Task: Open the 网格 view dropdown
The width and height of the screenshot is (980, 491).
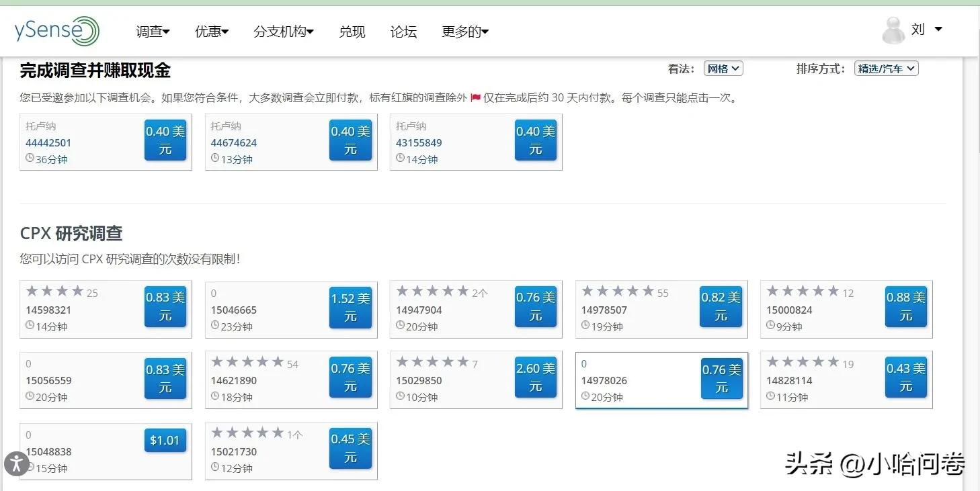Action: click(723, 68)
